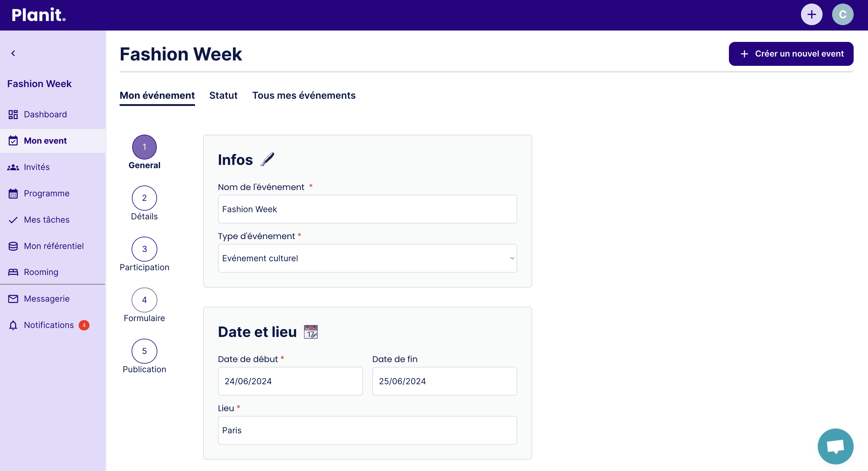868x471 pixels.
Task: Open Mon référentiel database icon
Action: click(13, 246)
